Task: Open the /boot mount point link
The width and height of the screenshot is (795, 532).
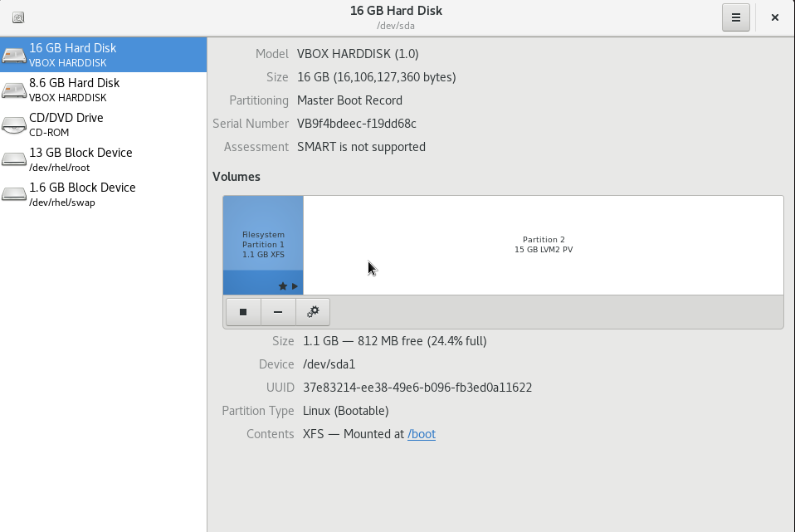Action: pyautogui.click(x=422, y=433)
